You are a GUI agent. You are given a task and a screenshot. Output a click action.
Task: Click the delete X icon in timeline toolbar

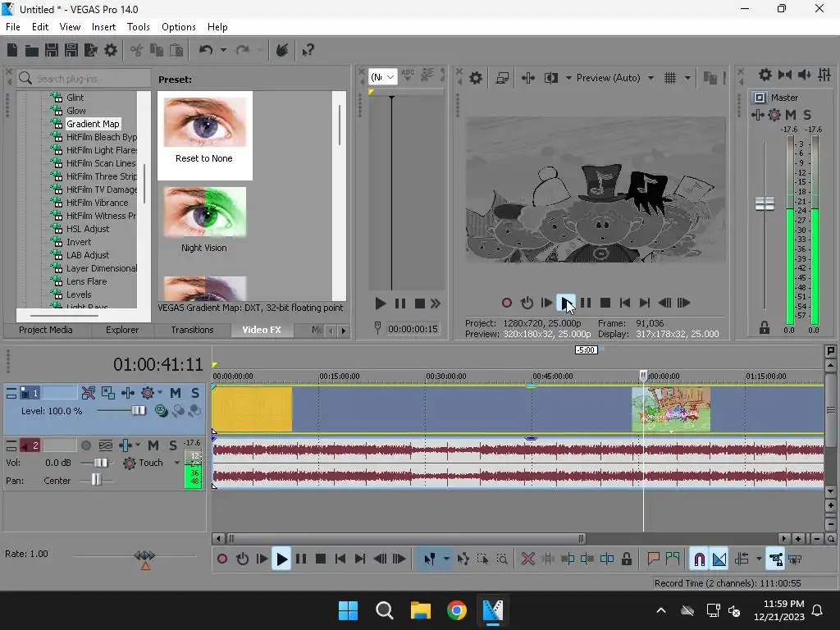point(527,559)
